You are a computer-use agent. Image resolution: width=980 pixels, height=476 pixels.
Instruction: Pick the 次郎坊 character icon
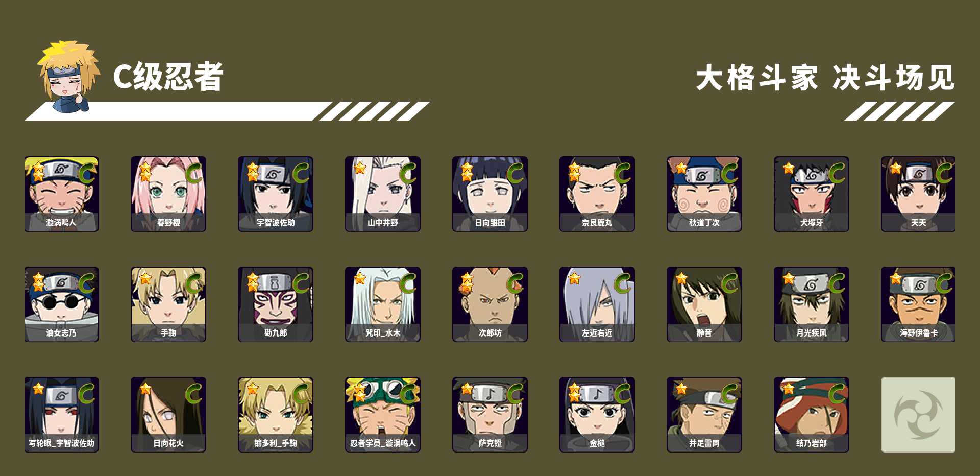coord(490,304)
